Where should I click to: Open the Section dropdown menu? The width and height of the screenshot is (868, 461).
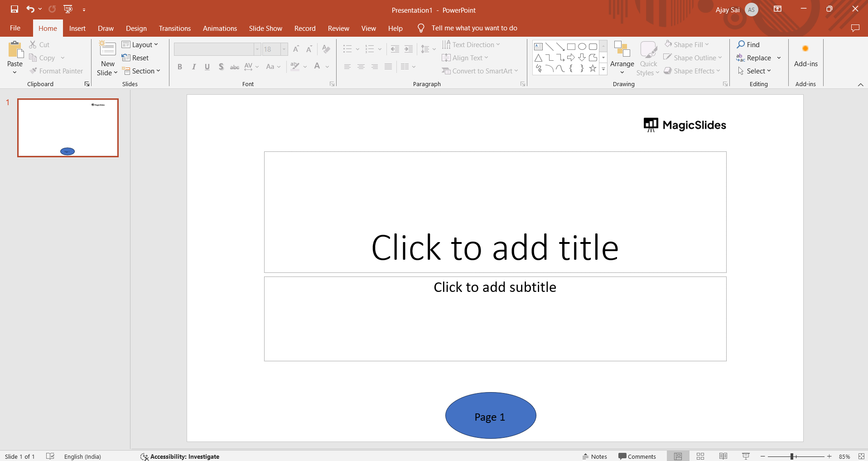(x=141, y=71)
